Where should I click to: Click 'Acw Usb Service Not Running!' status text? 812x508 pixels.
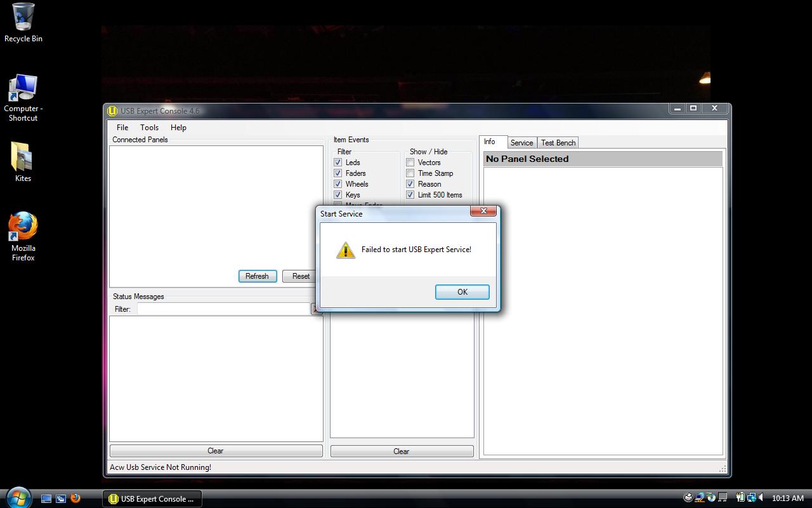pos(160,467)
